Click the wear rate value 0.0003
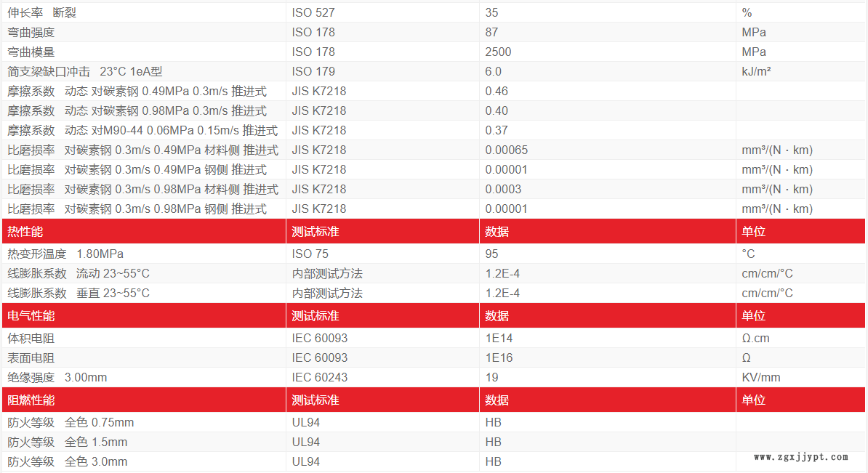Viewport: 868px width, 473px height. point(503,189)
